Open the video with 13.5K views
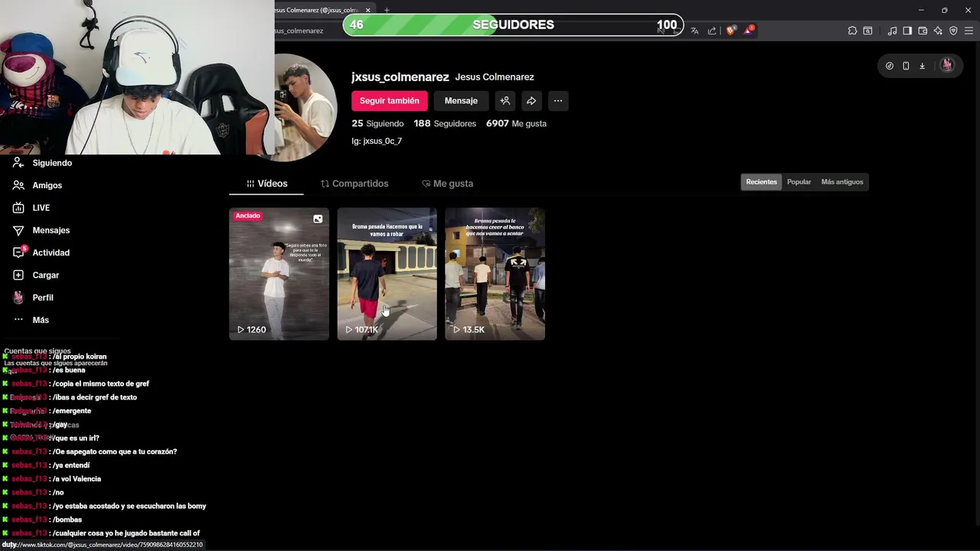 coord(495,274)
